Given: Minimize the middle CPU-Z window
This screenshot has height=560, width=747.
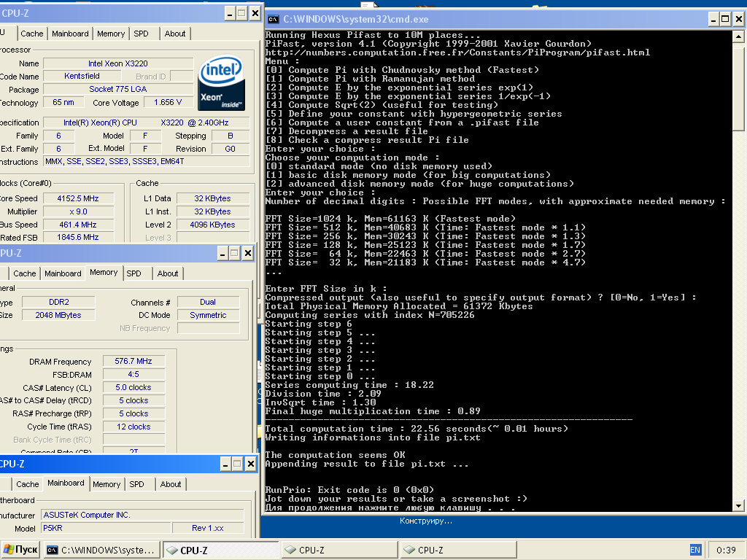Looking at the screenshot, I should 222,253.
